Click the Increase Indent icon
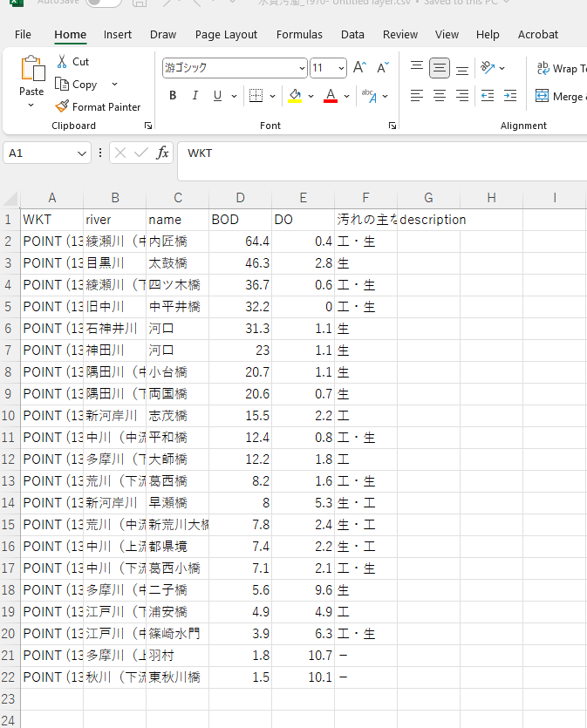 [x=509, y=96]
